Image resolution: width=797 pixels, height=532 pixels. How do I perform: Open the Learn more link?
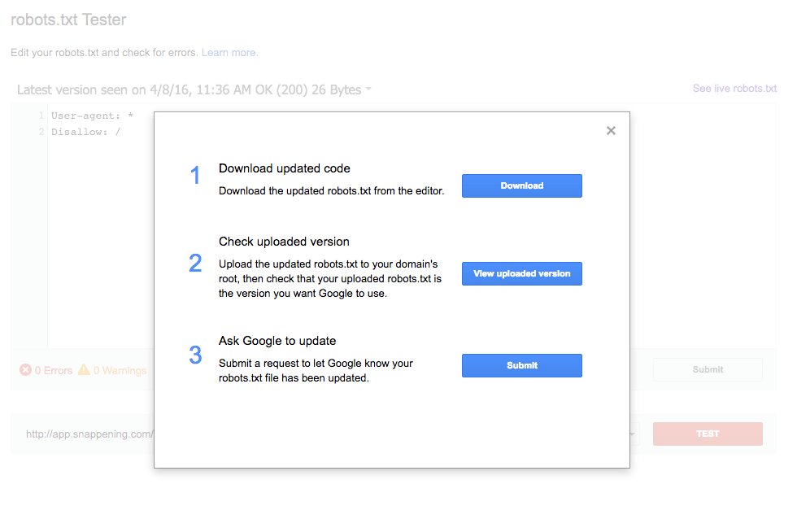pos(229,53)
